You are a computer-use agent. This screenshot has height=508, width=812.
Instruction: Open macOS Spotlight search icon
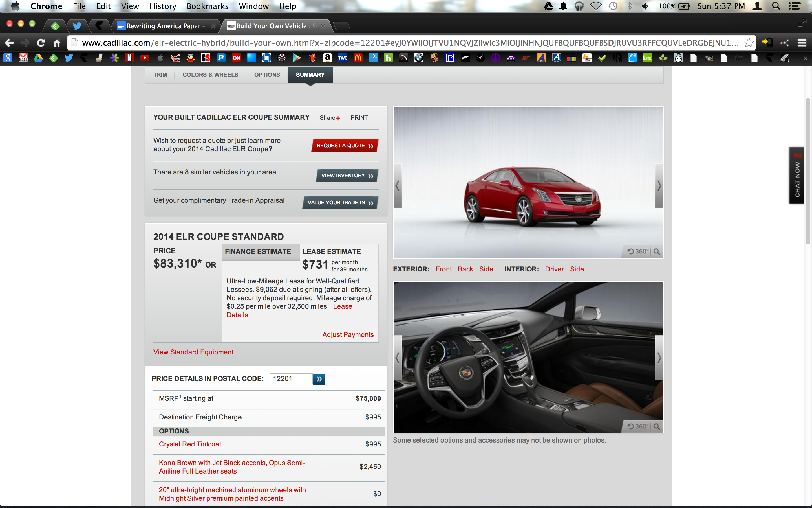click(776, 6)
